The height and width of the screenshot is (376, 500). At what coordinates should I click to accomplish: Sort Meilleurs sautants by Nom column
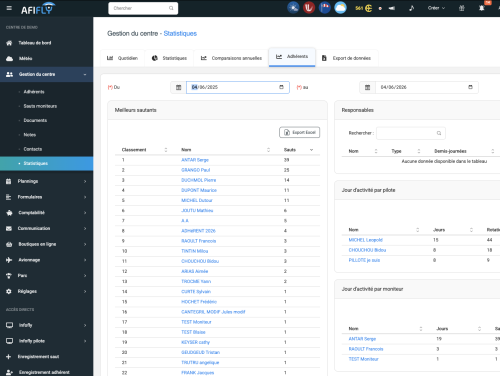(225, 150)
